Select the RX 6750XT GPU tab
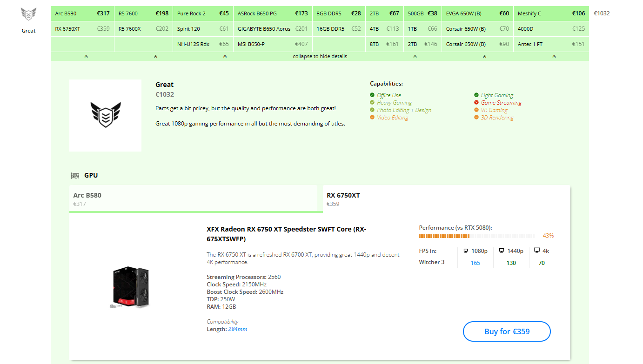 (446, 199)
